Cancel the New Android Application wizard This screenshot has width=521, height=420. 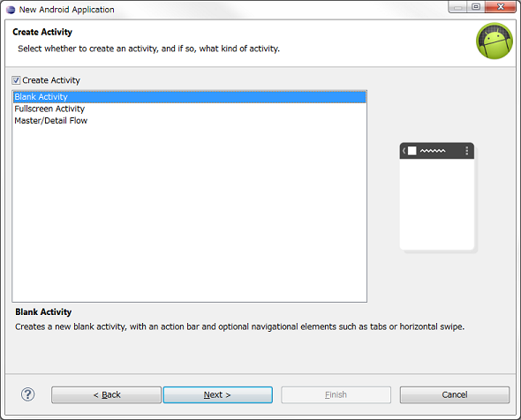455,394
